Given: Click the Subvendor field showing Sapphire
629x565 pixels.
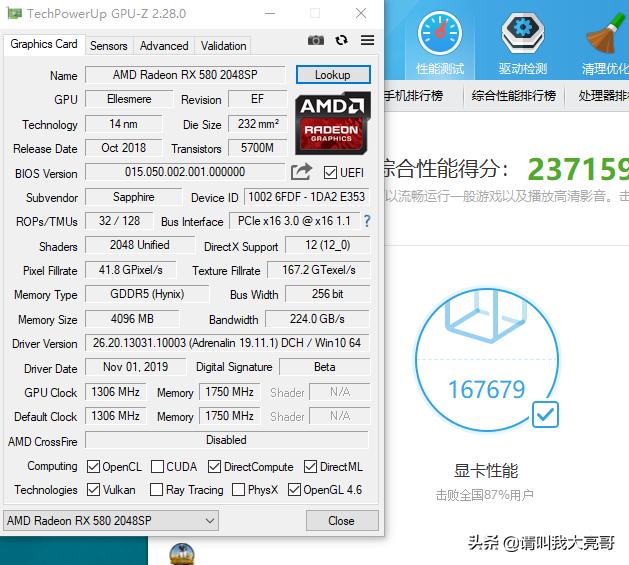Looking at the screenshot, I should (134, 197).
